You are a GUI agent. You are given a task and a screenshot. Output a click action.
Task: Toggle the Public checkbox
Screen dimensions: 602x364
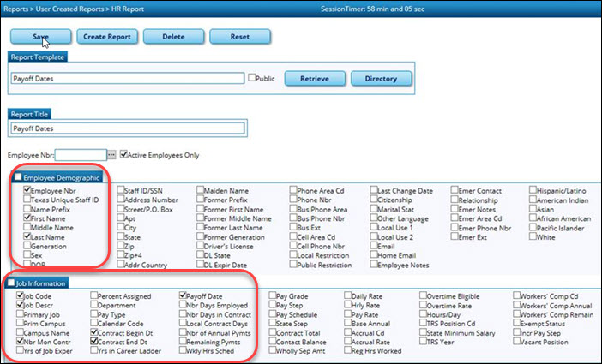[x=251, y=77]
